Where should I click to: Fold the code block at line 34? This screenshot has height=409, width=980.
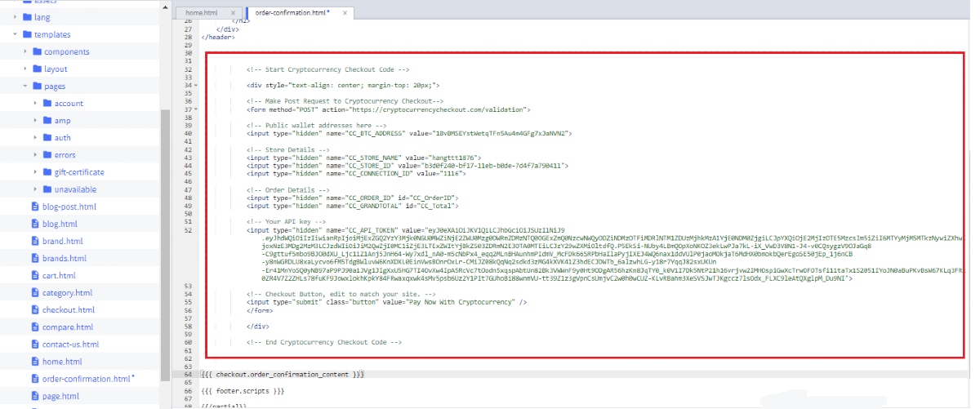click(x=196, y=84)
